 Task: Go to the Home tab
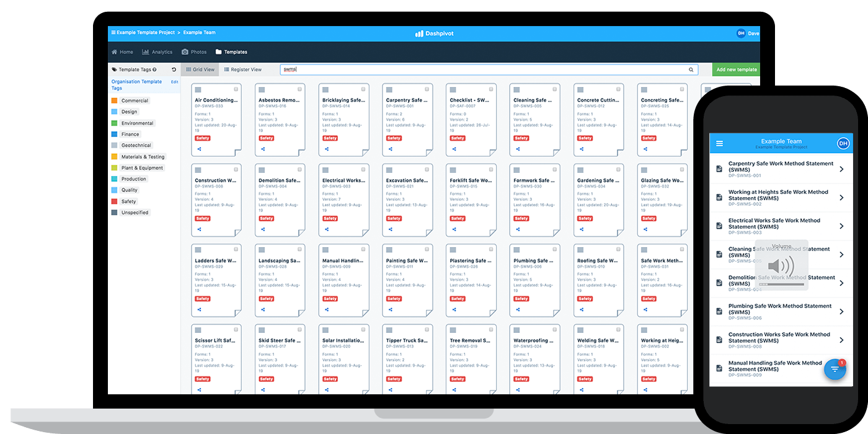122,52
